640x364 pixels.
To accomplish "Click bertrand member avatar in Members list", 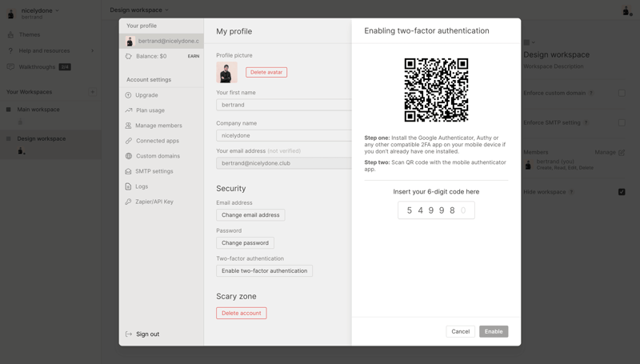I will (528, 165).
